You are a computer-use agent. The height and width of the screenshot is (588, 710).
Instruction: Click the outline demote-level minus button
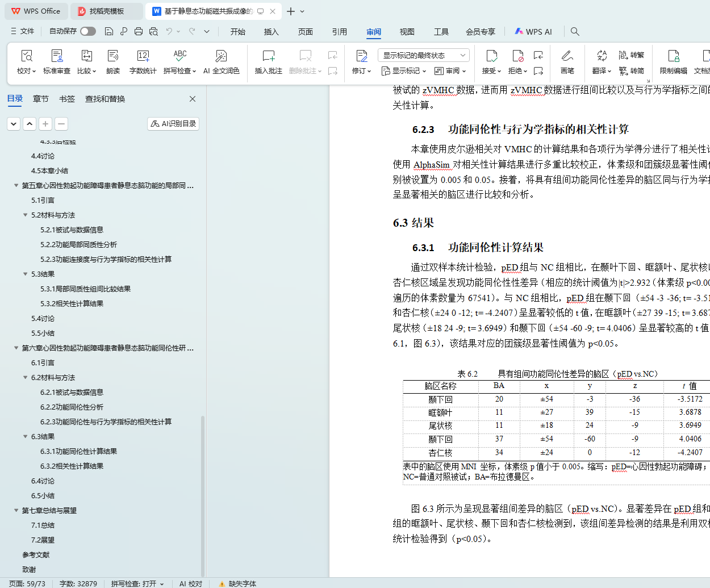coord(61,124)
